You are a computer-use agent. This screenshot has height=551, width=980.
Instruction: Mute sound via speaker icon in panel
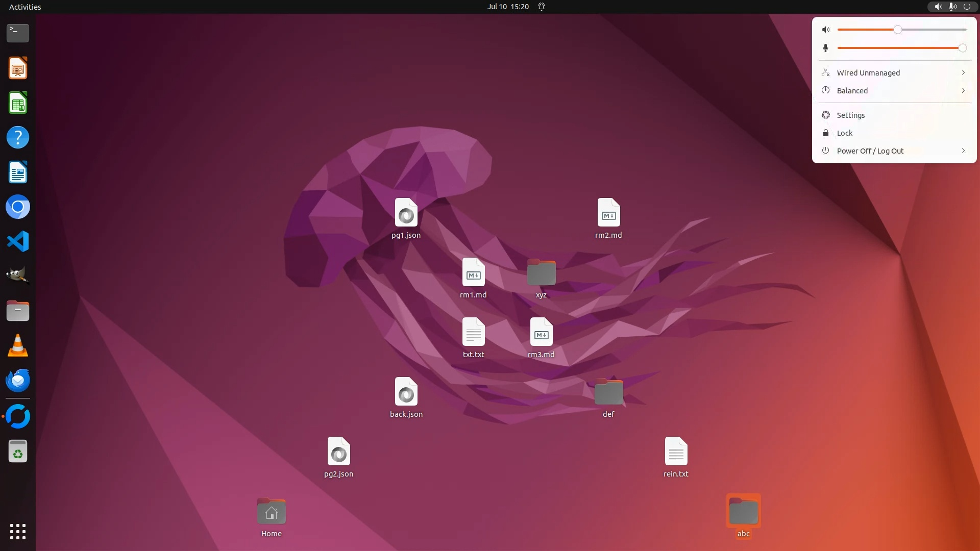coord(826,30)
